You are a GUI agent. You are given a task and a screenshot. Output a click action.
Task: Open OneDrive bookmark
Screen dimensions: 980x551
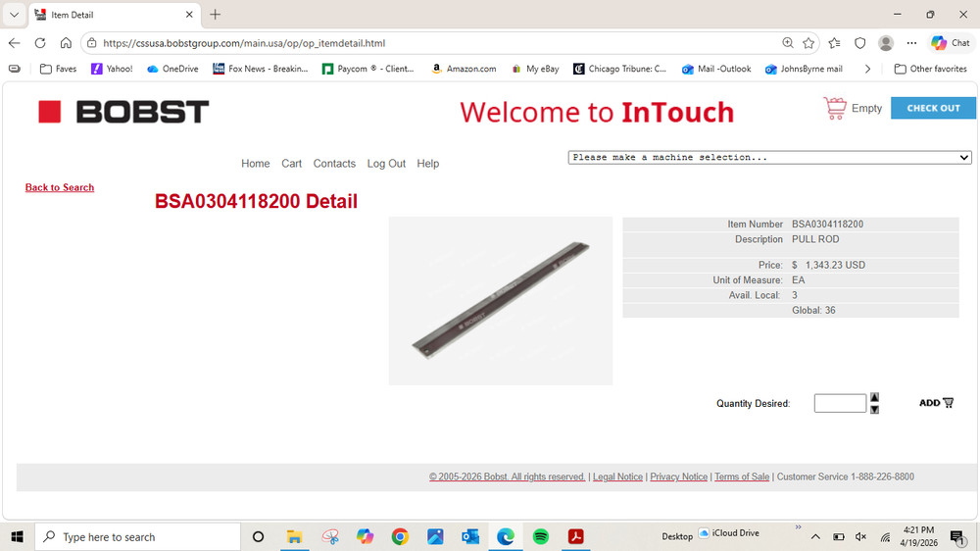172,69
